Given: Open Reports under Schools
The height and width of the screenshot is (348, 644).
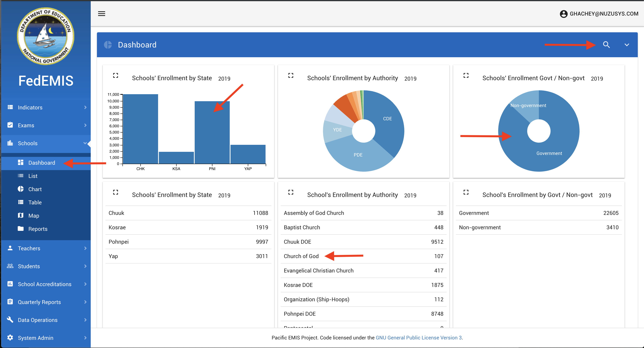Looking at the screenshot, I should click(x=38, y=229).
